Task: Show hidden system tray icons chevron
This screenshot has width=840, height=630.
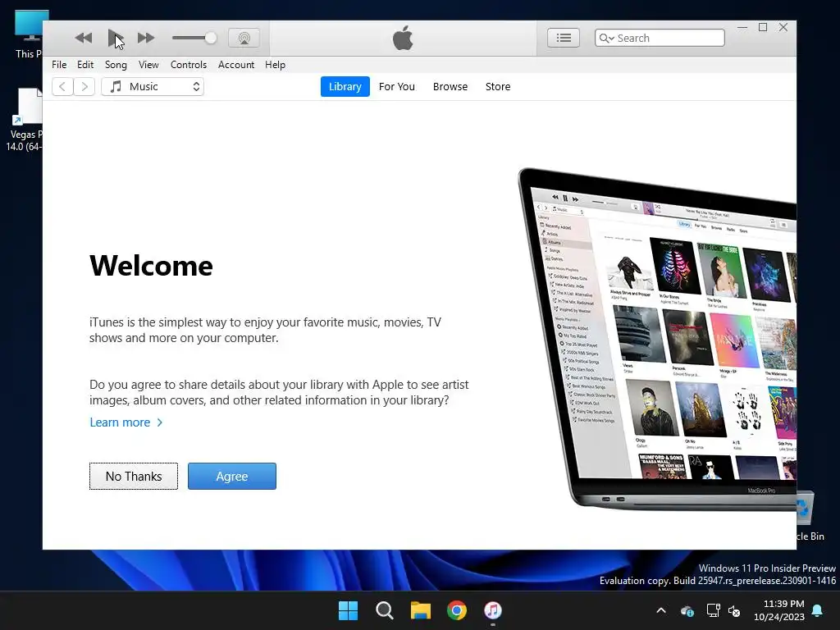Action: [x=661, y=610]
